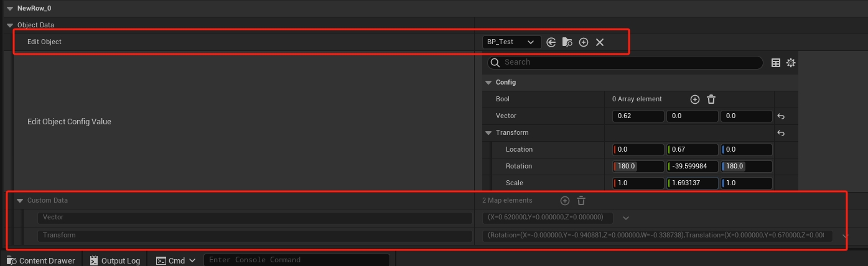
Task: Click the Use Selected Asset arrow icon
Action: click(x=551, y=42)
